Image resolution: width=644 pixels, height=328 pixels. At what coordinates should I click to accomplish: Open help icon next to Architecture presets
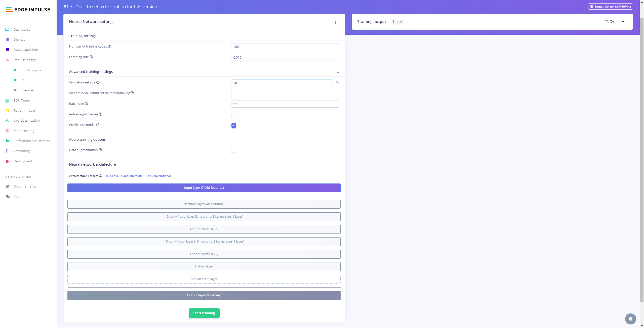point(100,176)
